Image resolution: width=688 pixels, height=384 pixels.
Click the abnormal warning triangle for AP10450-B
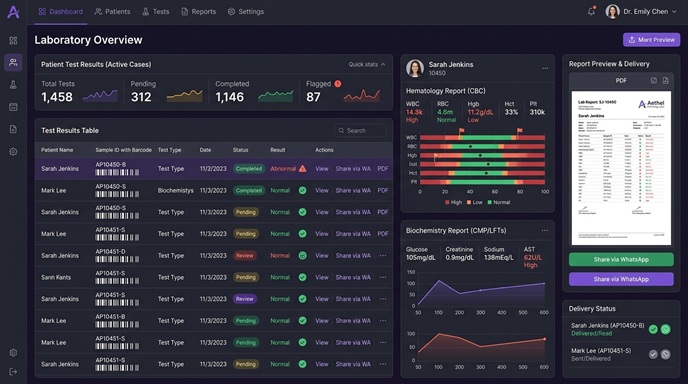click(303, 169)
